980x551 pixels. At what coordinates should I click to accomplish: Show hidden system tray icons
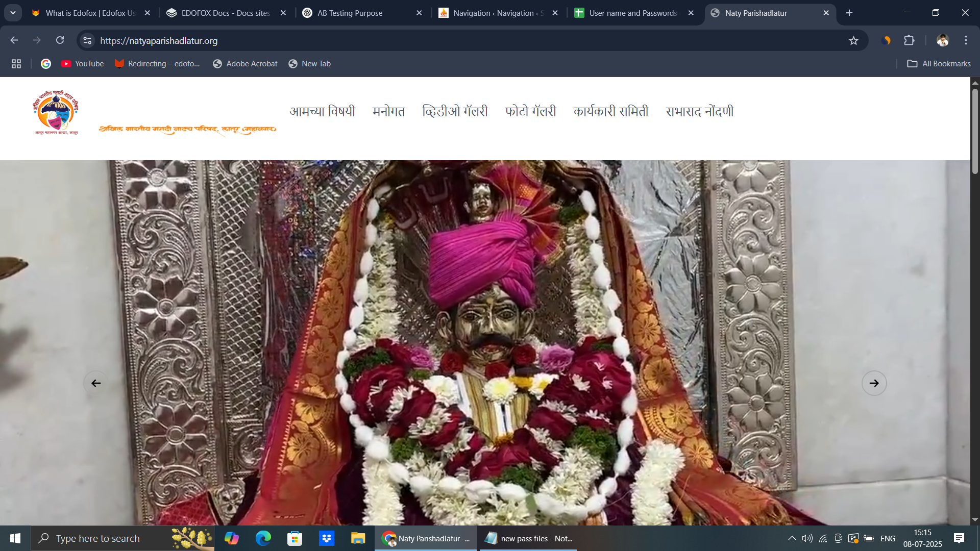pyautogui.click(x=792, y=538)
